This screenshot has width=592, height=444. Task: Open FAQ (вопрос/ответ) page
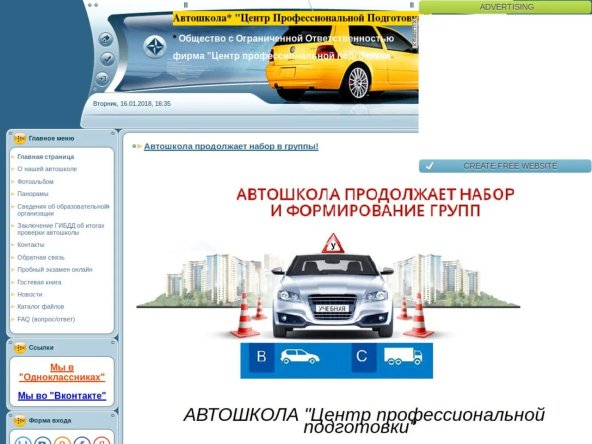pos(46,319)
